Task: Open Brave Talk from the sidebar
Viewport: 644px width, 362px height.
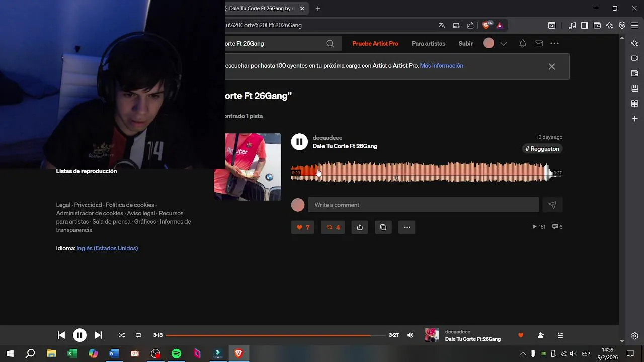Action: 635,58
